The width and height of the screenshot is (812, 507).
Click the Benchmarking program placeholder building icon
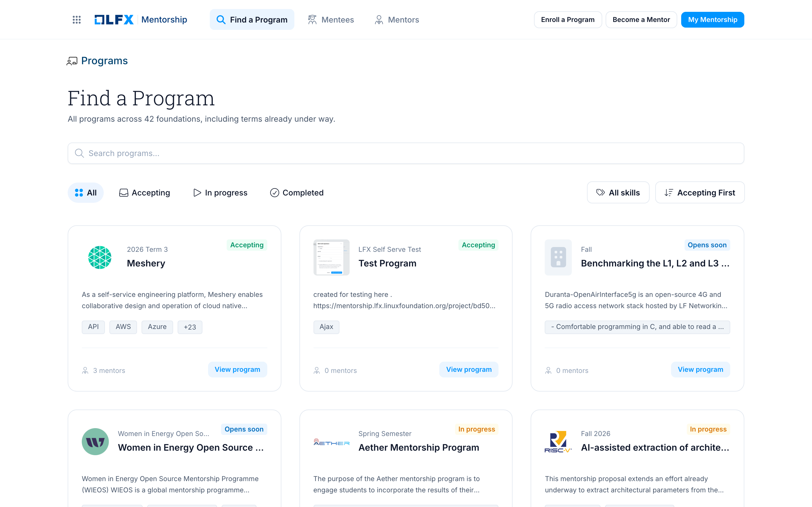pos(558,257)
